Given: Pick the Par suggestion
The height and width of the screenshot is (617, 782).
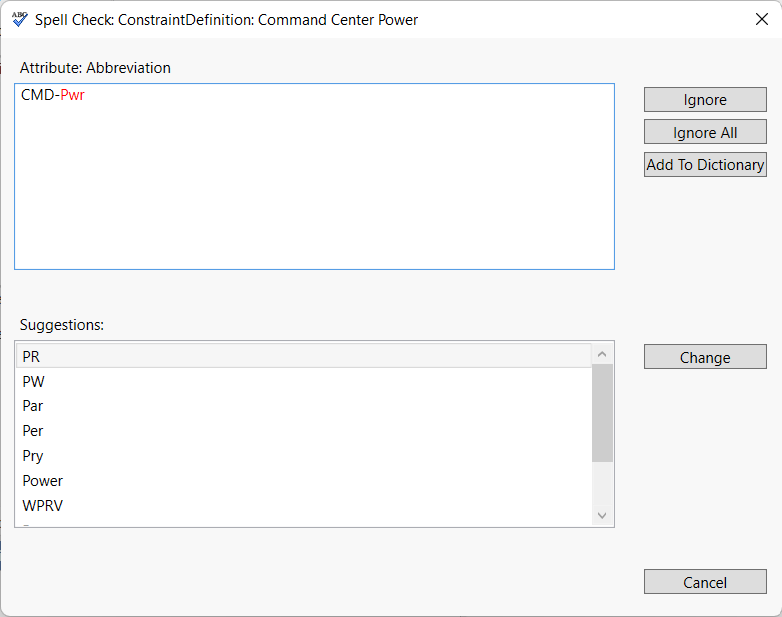Looking at the screenshot, I should click(33, 406).
